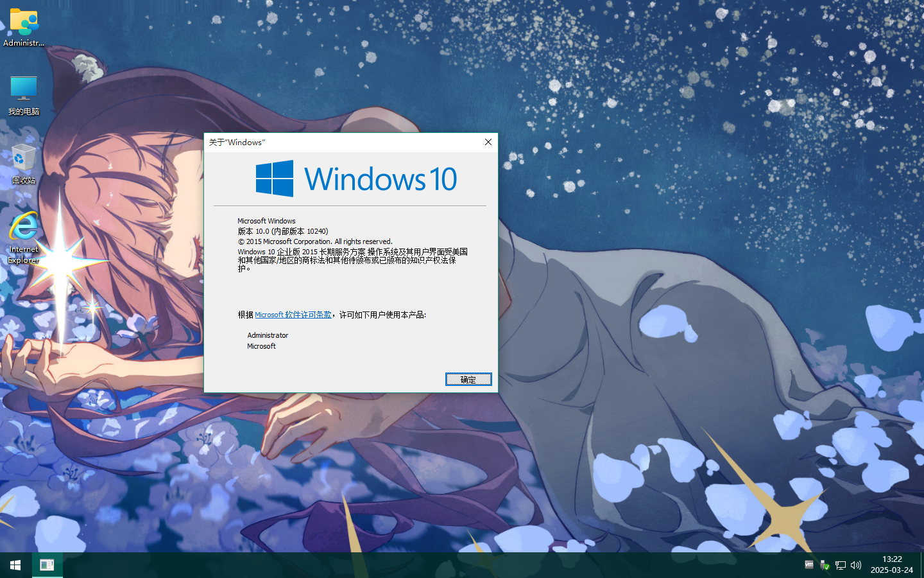Click the Microsoft Windows heading text

click(266, 221)
